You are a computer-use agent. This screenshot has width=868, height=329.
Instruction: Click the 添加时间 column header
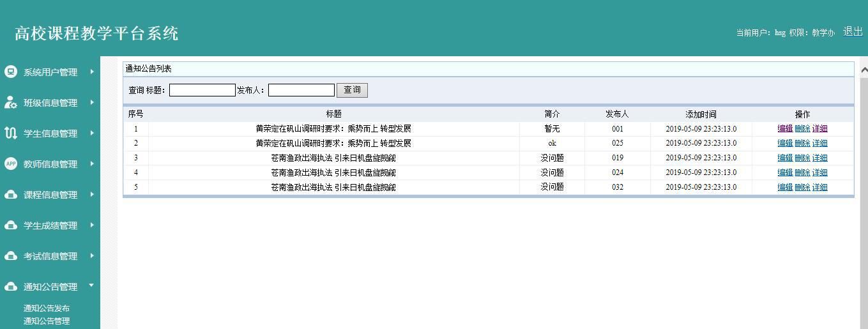tap(701, 114)
